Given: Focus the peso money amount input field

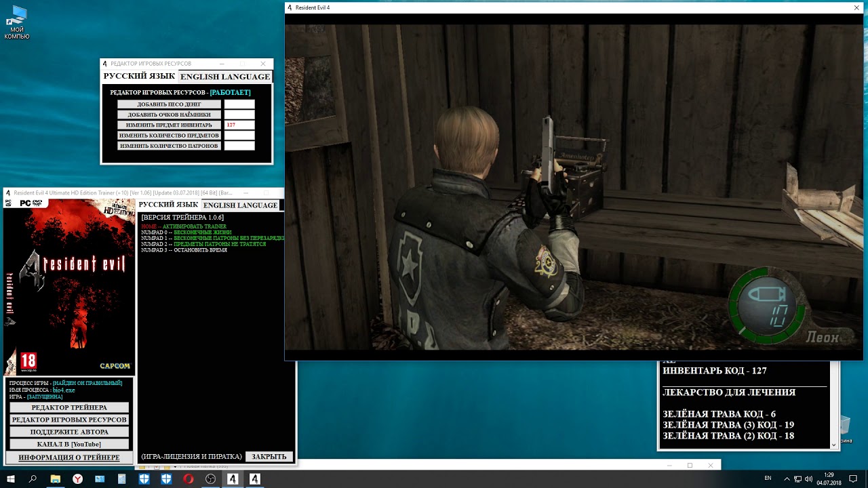Looking at the screenshot, I should click(x=239, y=104).
